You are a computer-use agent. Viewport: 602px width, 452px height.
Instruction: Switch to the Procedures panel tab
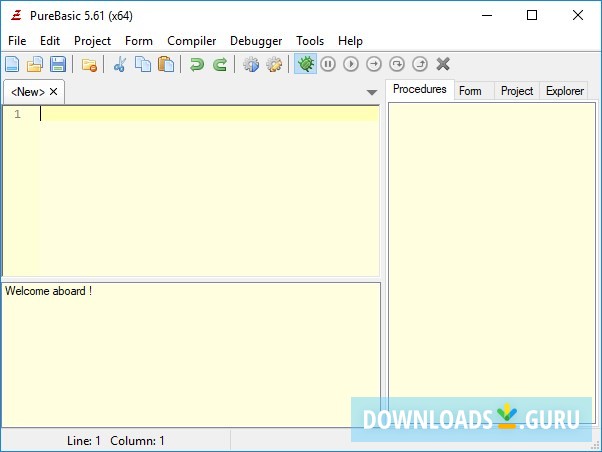point(420,89)
